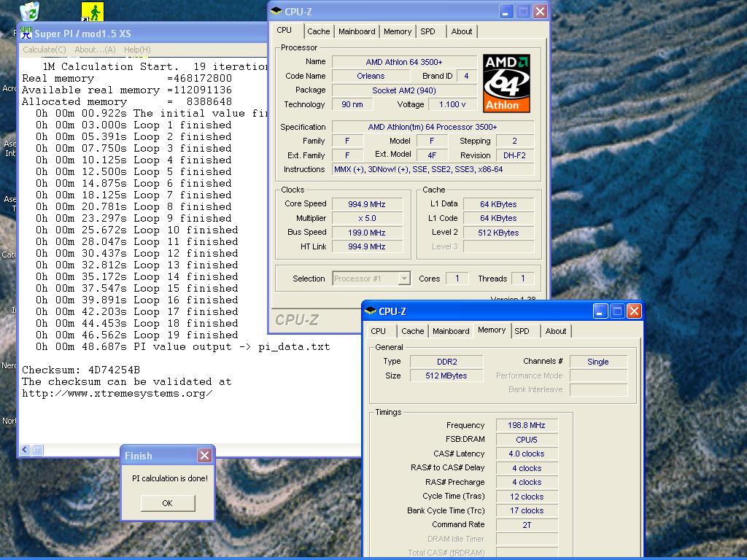This screenshot has height=560, width=747.
Task: Click the CAS# Latency value 4.0 clocks
Action: tap(527, 454)
